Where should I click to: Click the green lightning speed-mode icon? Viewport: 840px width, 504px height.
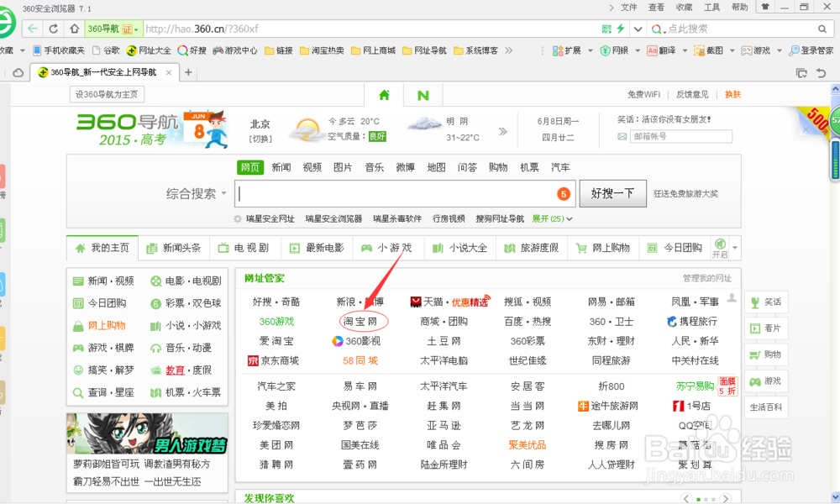point(621,29)
